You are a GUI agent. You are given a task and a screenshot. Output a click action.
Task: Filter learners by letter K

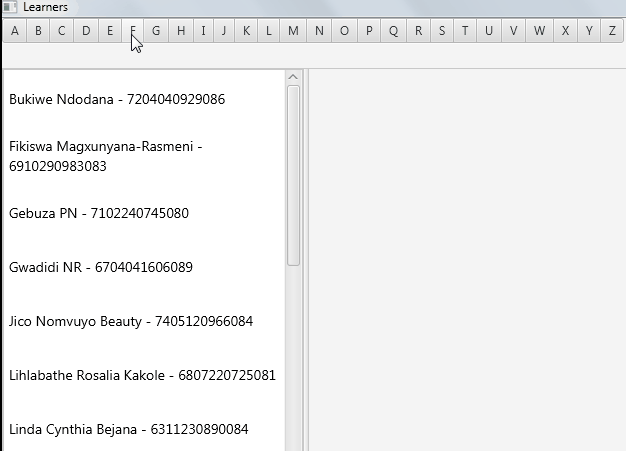point(246,31)
